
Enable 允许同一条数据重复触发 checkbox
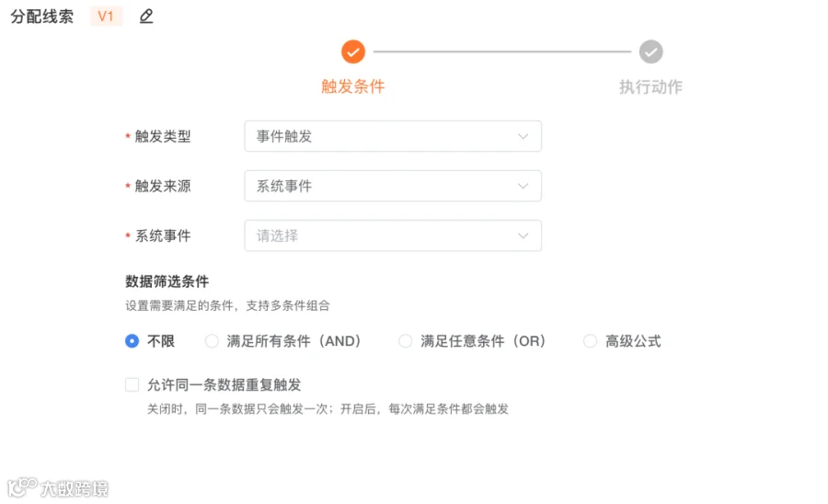click(132, 384)
